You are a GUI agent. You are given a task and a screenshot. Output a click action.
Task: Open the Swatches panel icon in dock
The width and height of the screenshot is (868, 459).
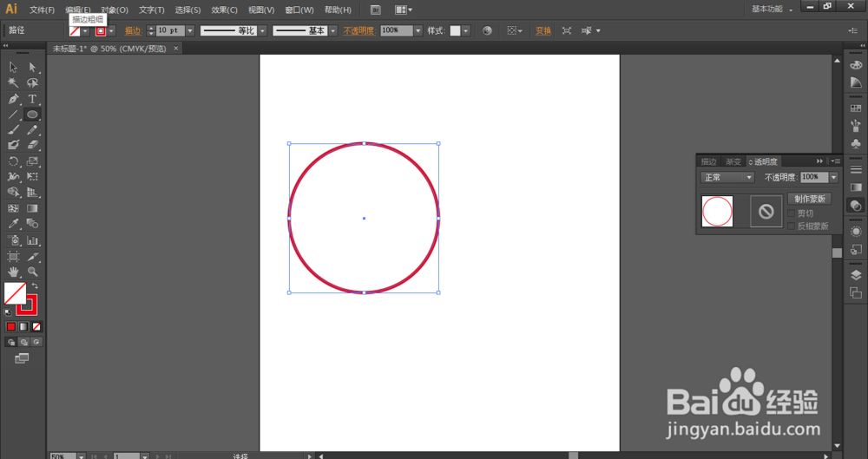[x=856, y=108]
